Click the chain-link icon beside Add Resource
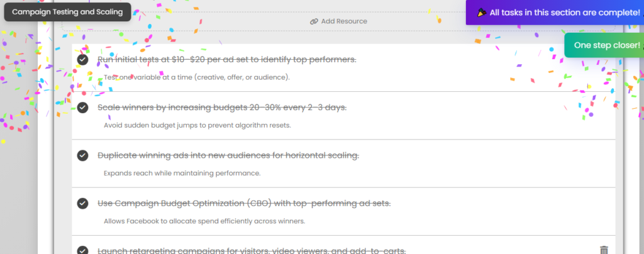Viewport: 644px width, 254px height. point(314,21)
